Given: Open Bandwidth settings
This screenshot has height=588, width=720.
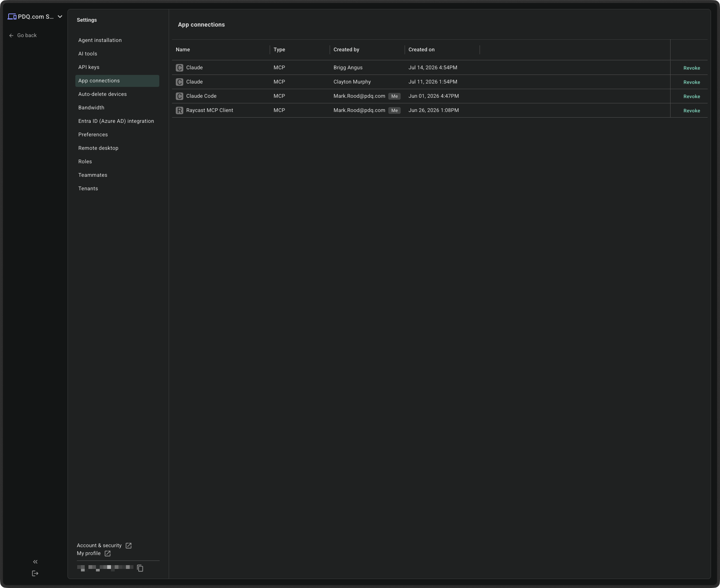Looking at the screenshot, I should pos(117,108).
